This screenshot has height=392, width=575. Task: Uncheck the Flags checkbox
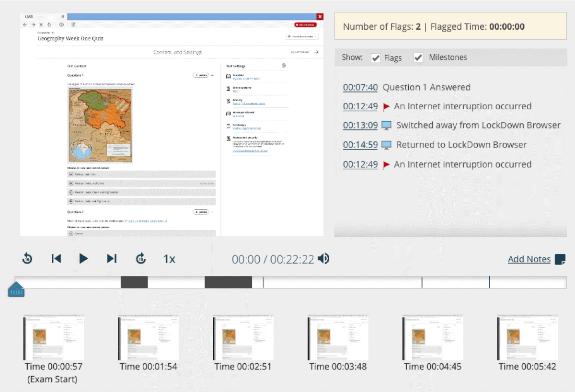[376, 58]
